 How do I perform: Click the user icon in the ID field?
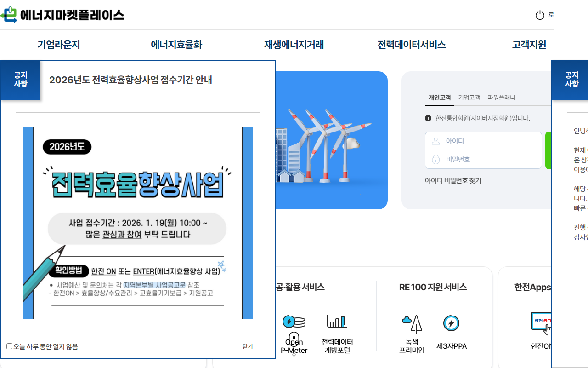click(435, 141)
